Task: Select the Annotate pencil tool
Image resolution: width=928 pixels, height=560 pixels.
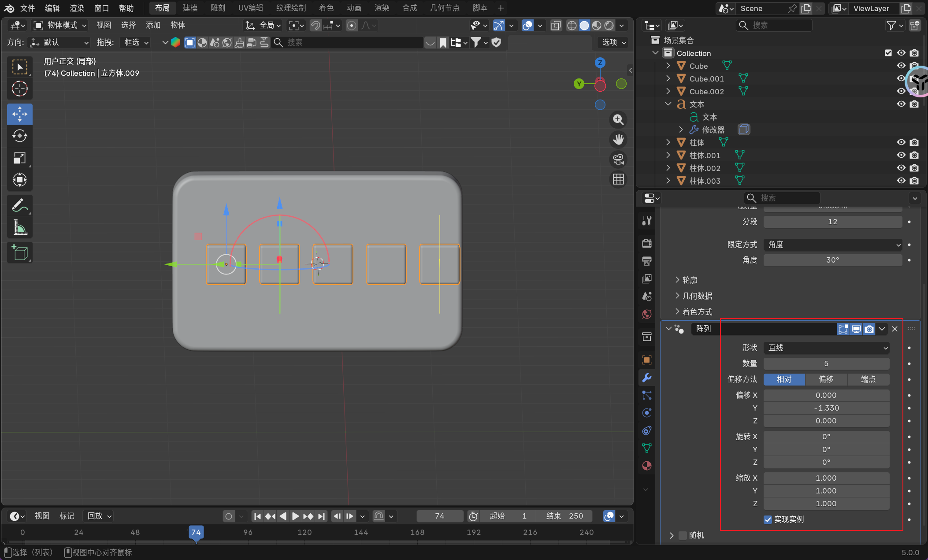Action: (x=19, y=205)
